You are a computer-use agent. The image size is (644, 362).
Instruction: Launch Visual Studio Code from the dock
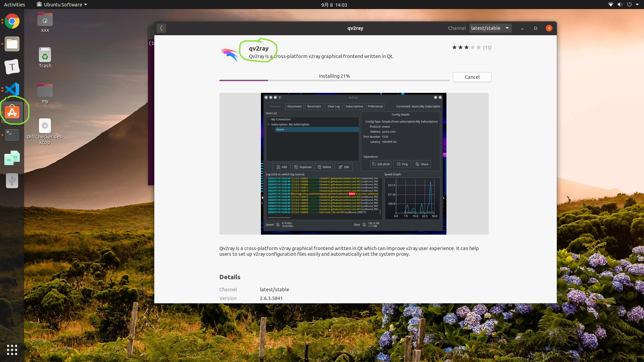[12, 89]
